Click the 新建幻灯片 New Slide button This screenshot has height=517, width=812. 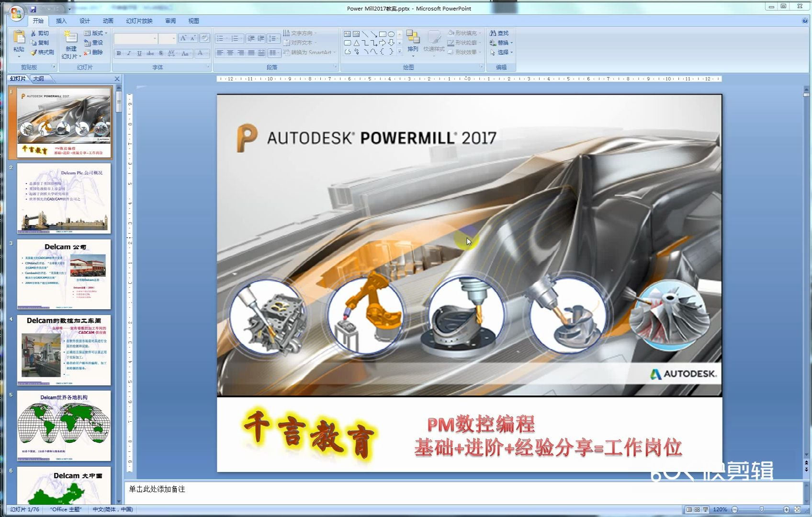pos(70,44)
